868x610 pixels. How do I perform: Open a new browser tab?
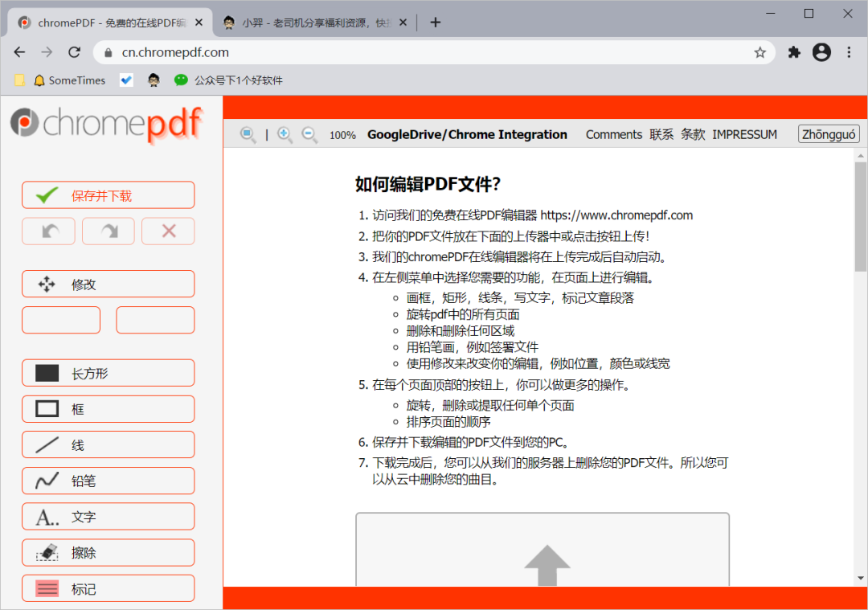point(436,23)
